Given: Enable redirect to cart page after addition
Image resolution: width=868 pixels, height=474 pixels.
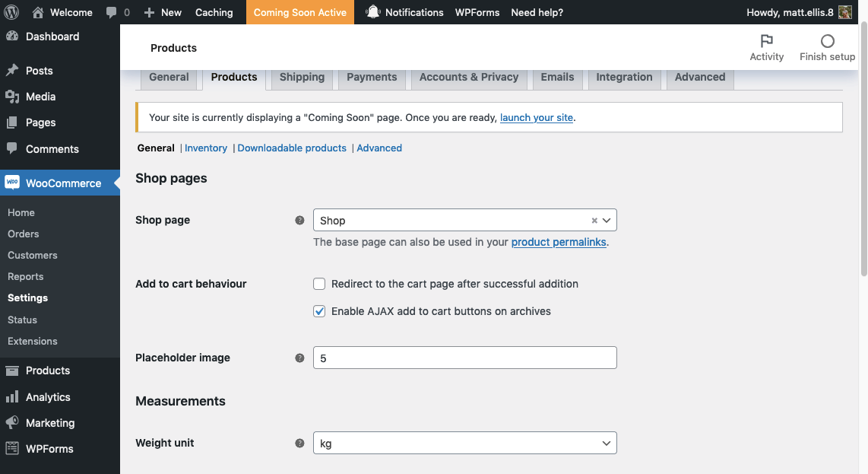Looking at the screenshot, I should [x=320, y=284].
